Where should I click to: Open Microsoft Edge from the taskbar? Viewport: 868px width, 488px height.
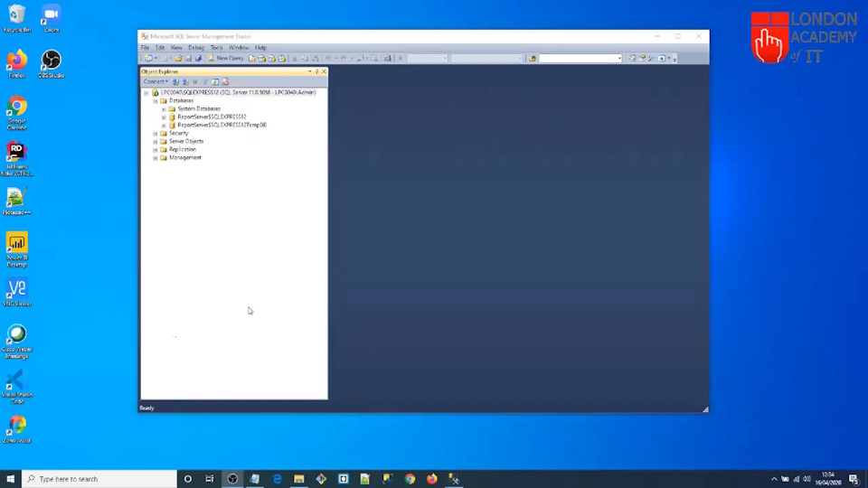tap(277, 479)
